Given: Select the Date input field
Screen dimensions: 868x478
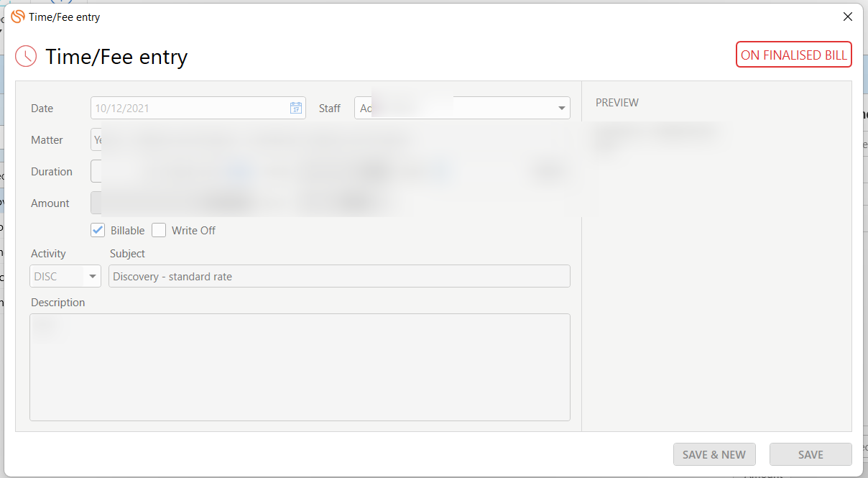Looking at the screenshot, I should coord(190,108).
